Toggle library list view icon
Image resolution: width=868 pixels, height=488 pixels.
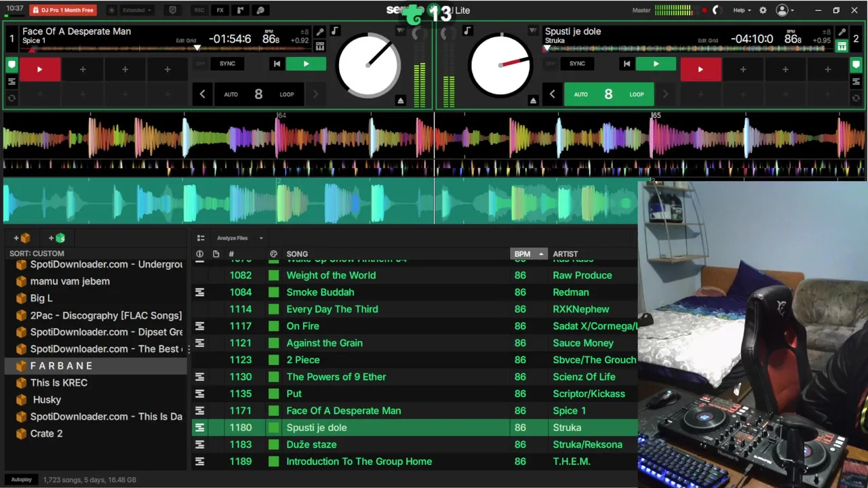coord(201,238)
